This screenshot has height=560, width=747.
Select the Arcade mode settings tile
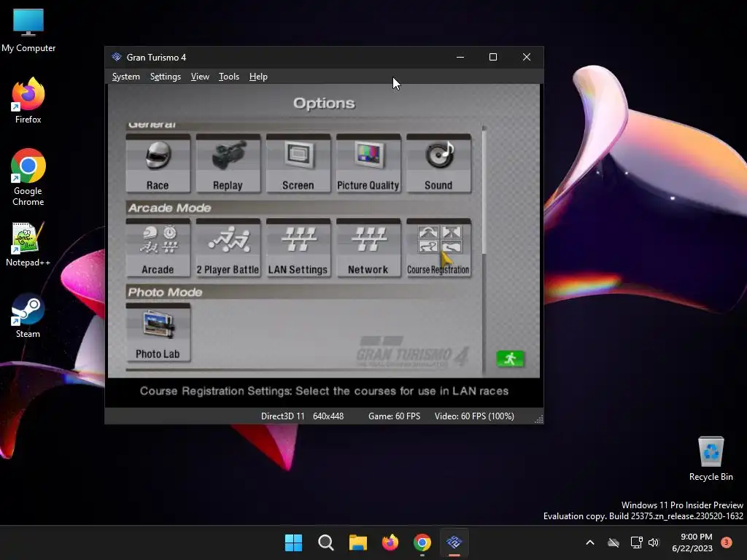point(158,248)
